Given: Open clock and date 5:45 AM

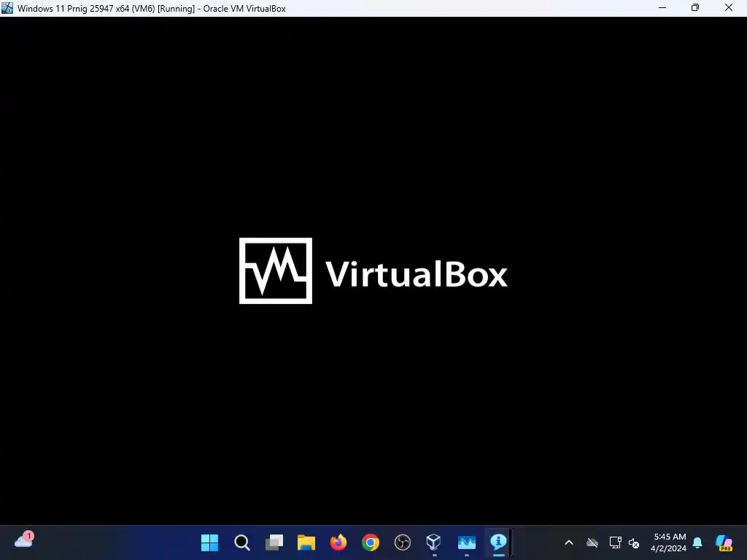Looking at the screenshot, I should coord(668,542).
